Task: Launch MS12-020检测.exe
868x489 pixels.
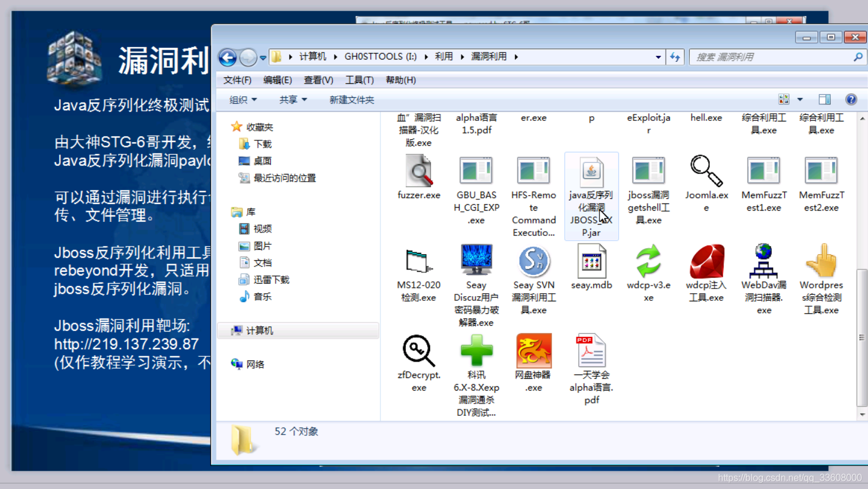Action: (418, 260)
